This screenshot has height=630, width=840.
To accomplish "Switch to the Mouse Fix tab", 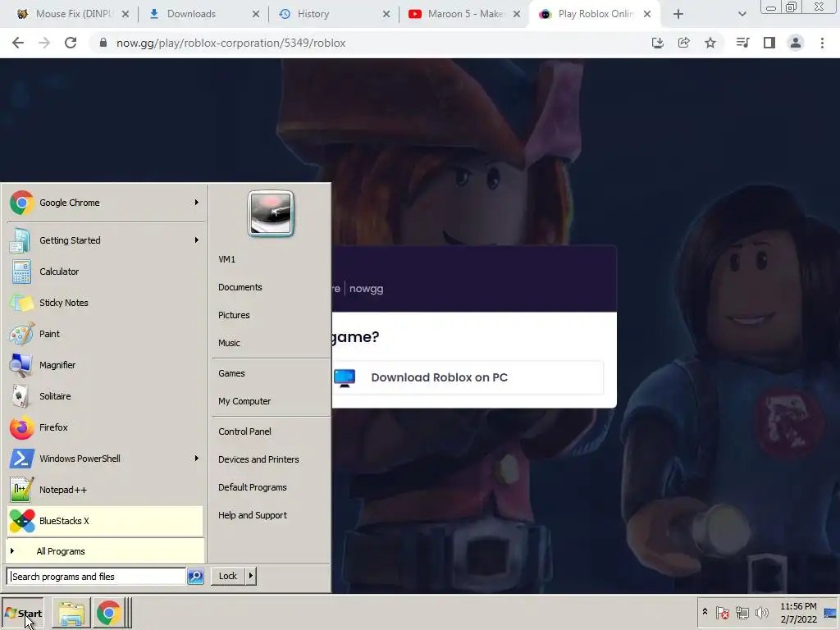I will [x=72, y=14].
